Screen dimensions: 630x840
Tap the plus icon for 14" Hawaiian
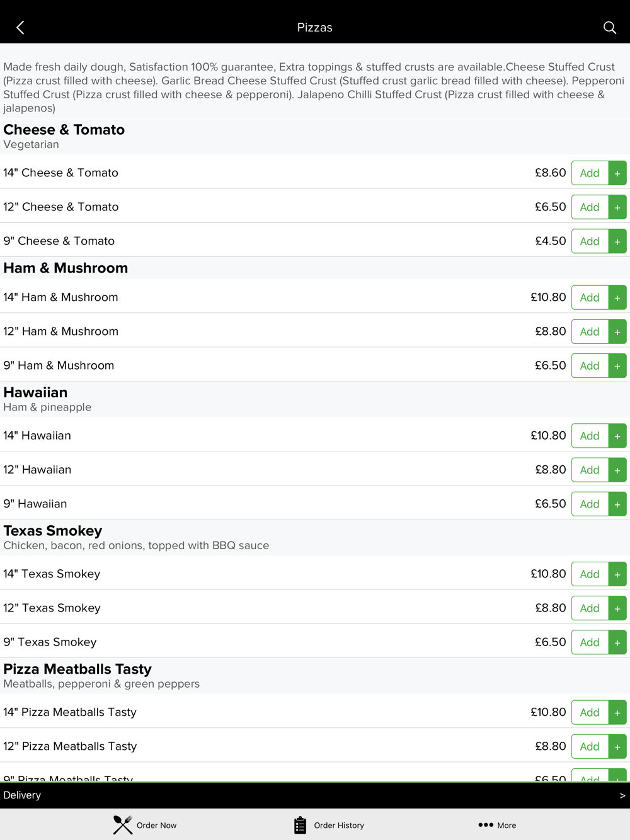[x=617, y=436]
